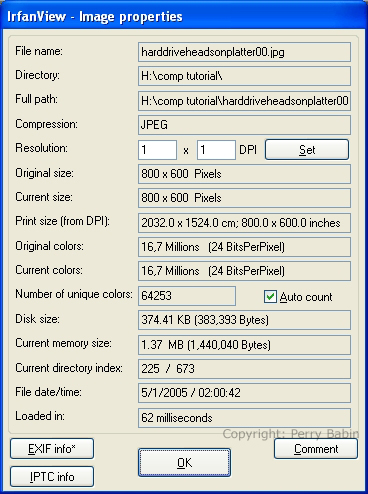
Task: Click File date/time value 5/1/2005
Action: click(x=244, y=393)
